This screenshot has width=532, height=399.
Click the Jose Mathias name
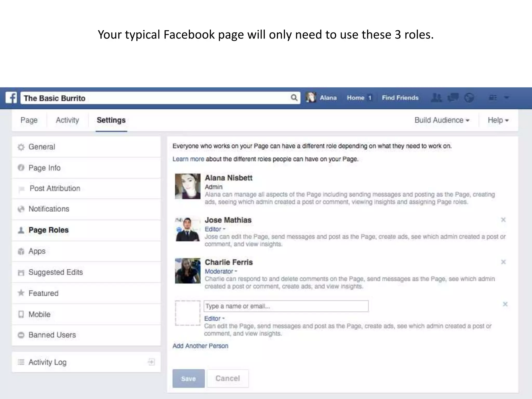228,220
